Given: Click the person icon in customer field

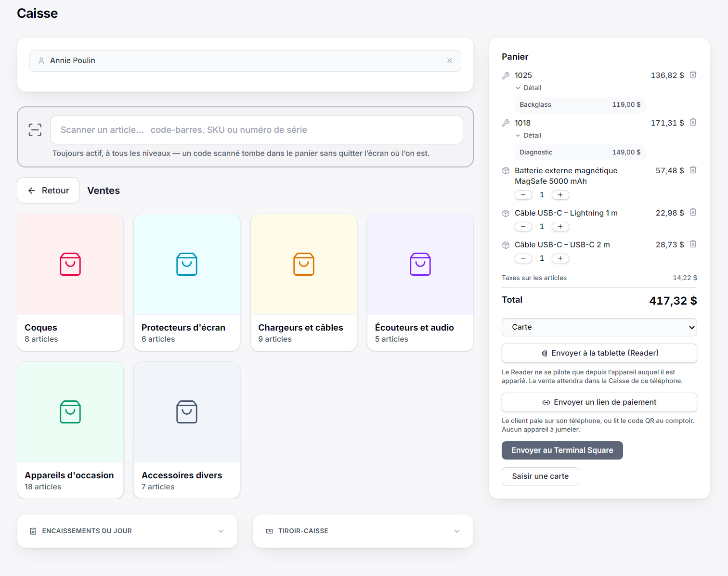Looking at the screenshot, I should point(41,61).
